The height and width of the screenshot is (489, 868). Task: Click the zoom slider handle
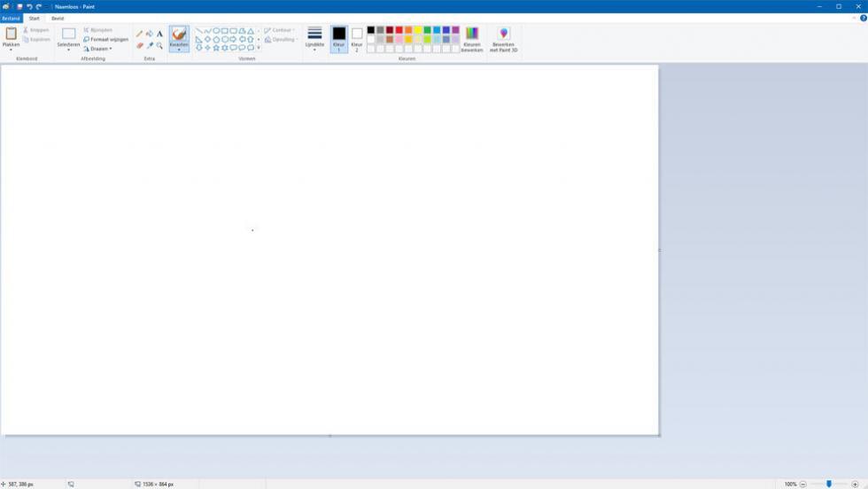click(x=829, y=484)
